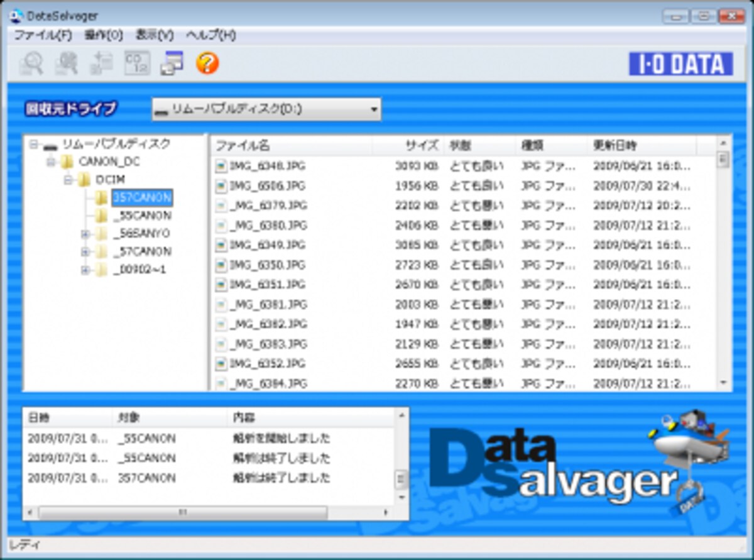754x560 pixels.
Task: Click the I-O DATA logo
Action: (x=681, y=64)
